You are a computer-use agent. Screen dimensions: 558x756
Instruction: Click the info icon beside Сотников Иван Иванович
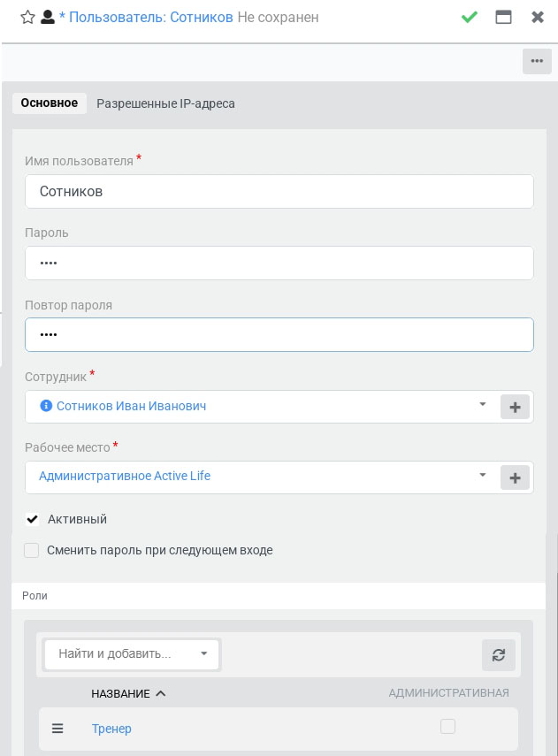(46, 406)
